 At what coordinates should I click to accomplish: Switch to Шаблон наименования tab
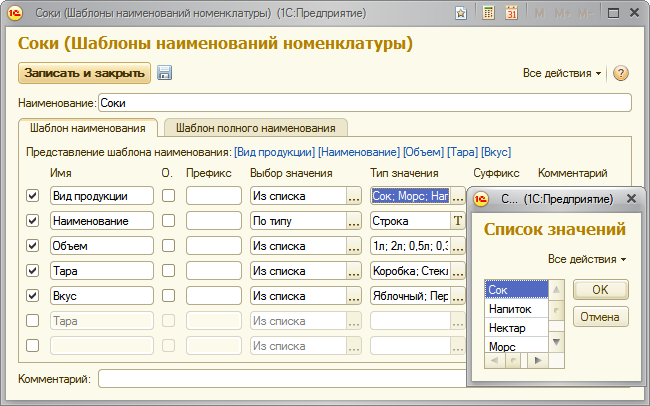[87, 128]
